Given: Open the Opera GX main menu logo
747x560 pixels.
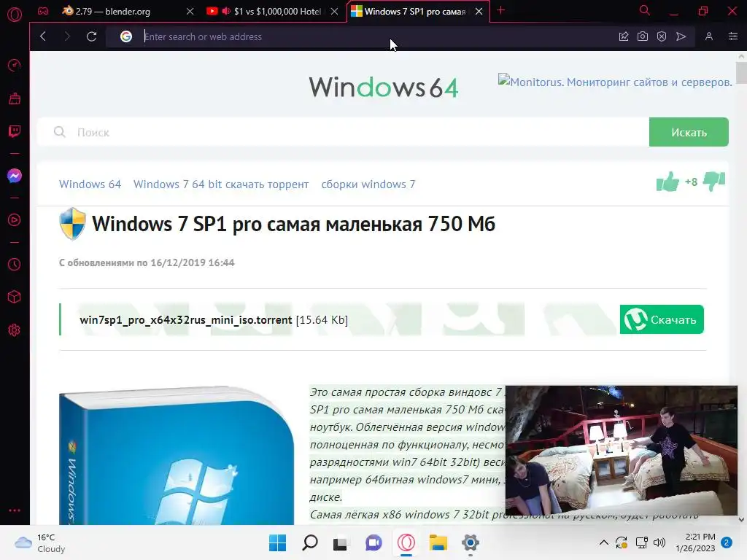Looking at the screenshot, I should point(15,15).
